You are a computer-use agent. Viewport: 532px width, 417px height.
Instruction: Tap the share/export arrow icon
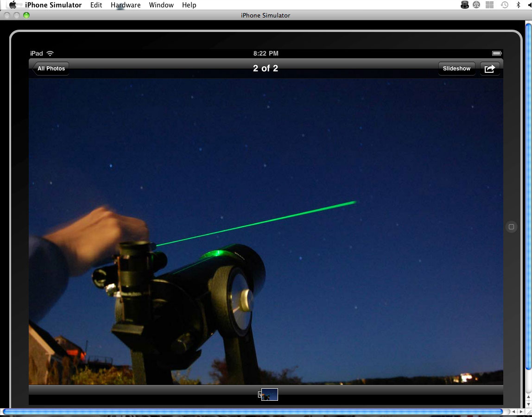489,69
